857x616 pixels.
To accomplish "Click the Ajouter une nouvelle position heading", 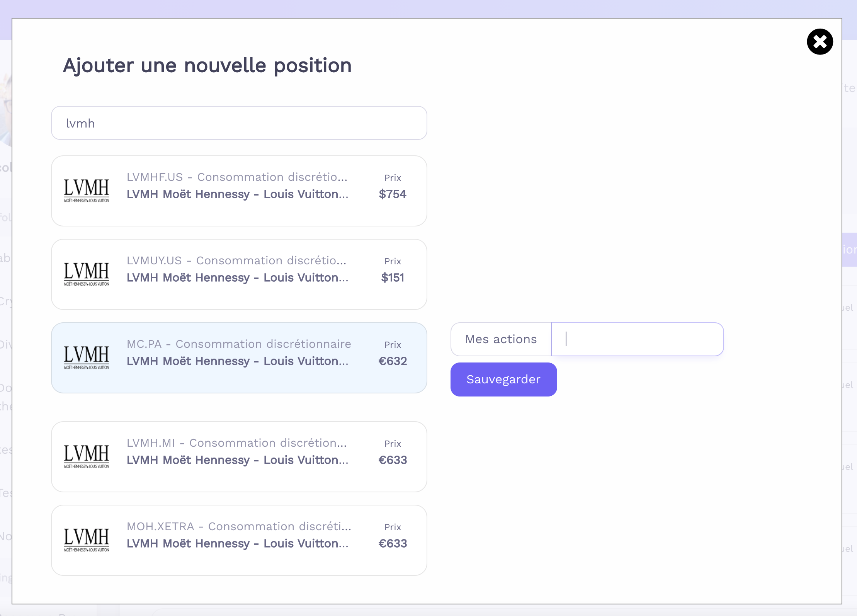I will pyautogui.click(x=207, y=65).
